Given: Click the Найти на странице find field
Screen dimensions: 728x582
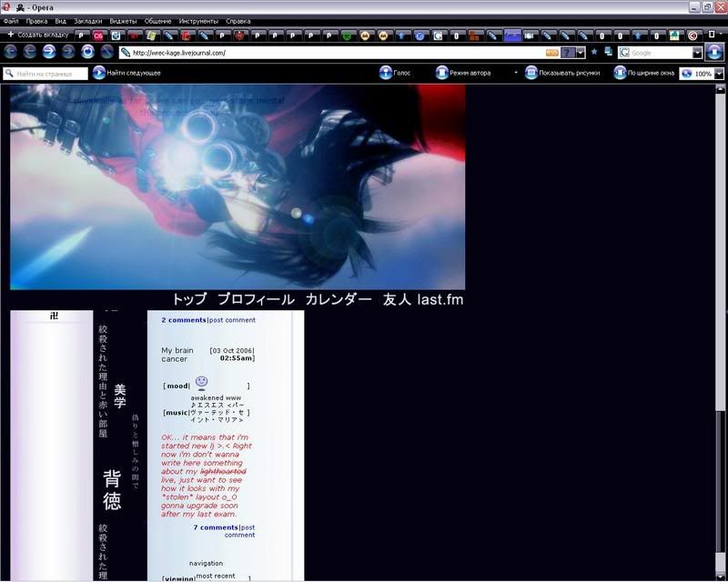Looking at the screenshot, I should (45, 74).
